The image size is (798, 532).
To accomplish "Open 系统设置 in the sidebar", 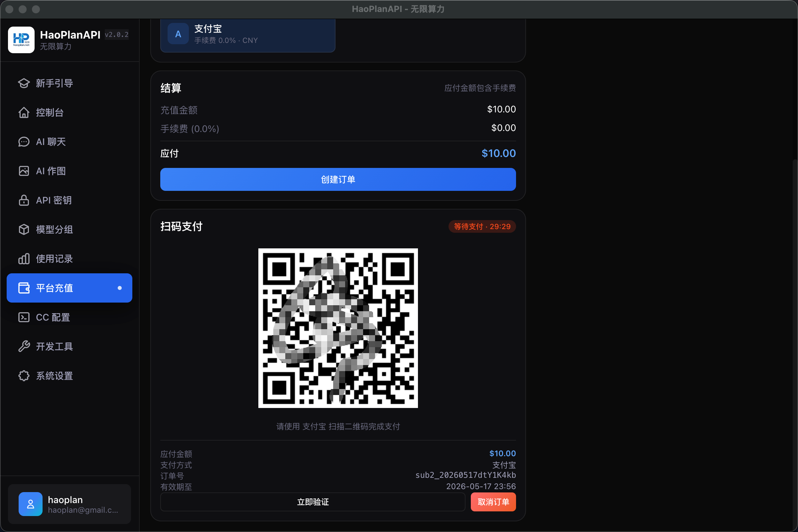I will coord(69,376).
